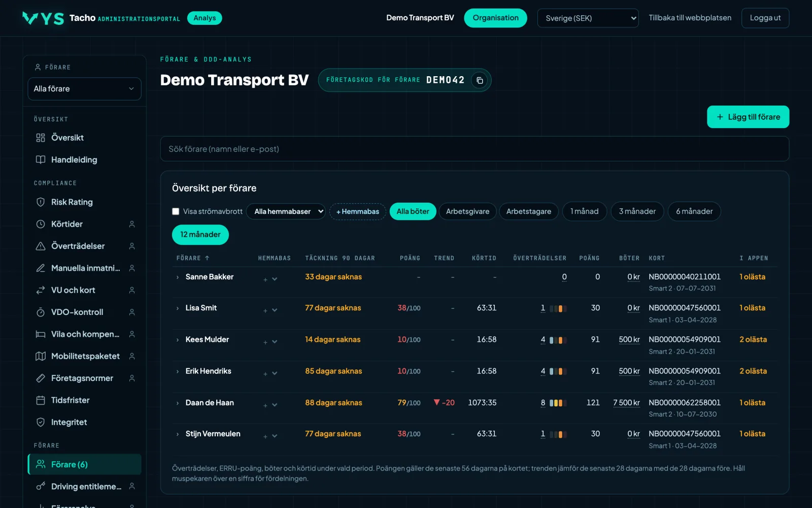Click the person icon beside Körtider
Image resolution: width=812 pixels, height=508 pixels.
[132, 224]
